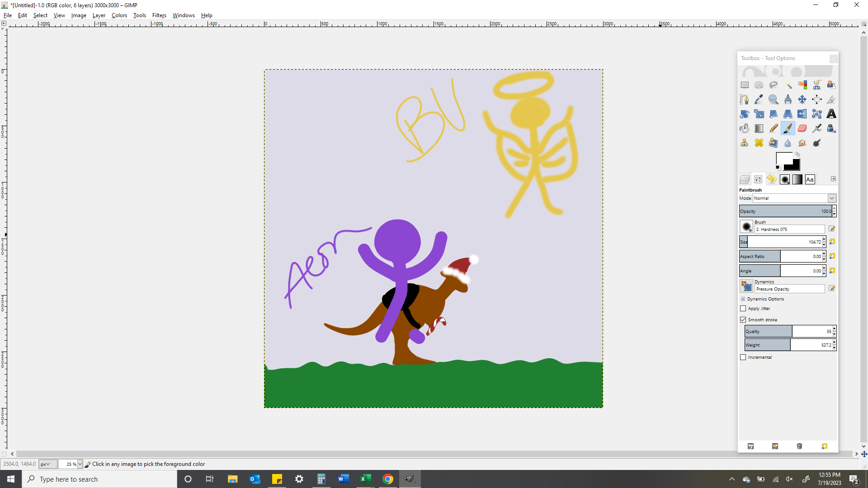Select the Measure compass tool

pos(788,99)
